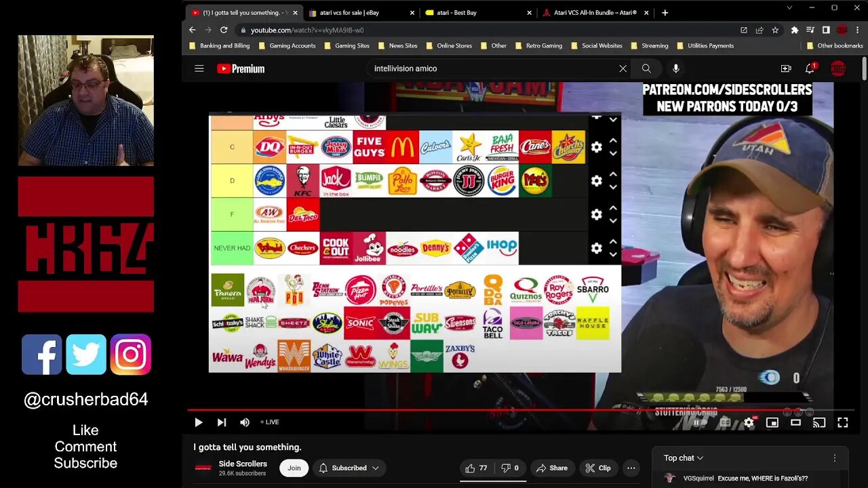The height and width of the screenshot is (488, 868).
Task: Click the Facebook icon on left panel
Action: point(41,354)
